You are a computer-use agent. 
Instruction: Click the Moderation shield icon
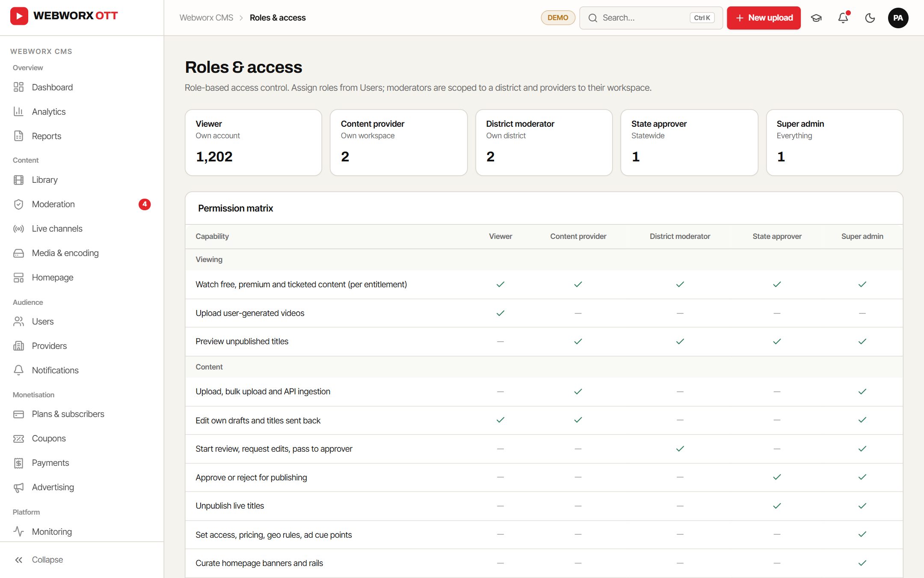point(18,204)
